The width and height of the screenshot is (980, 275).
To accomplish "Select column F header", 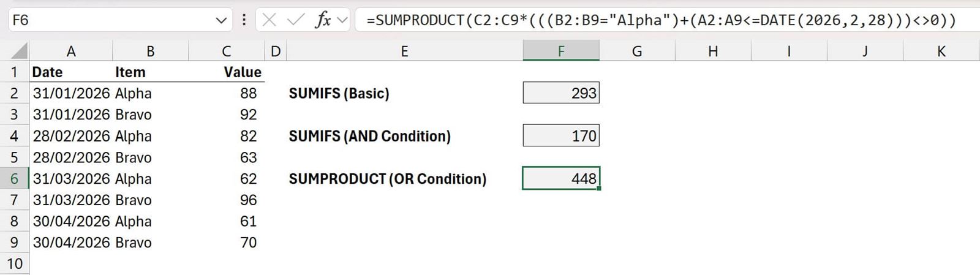I will point(561,51).
